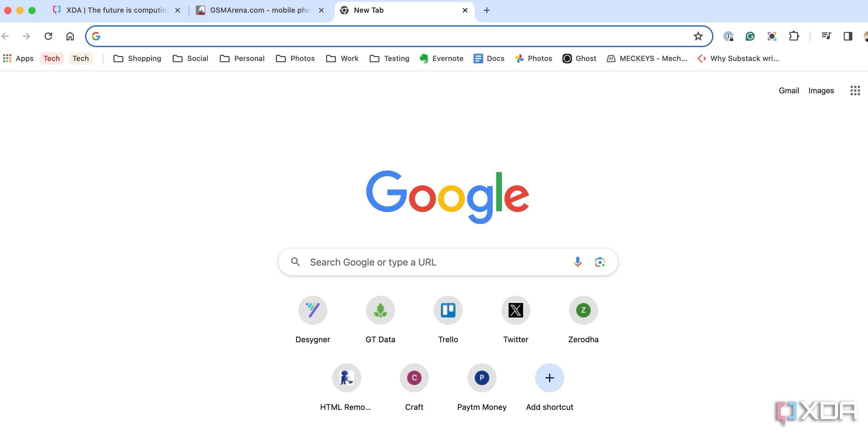Open the privacy shield extension icon
868x437 pixels.
tap(728, 36)
